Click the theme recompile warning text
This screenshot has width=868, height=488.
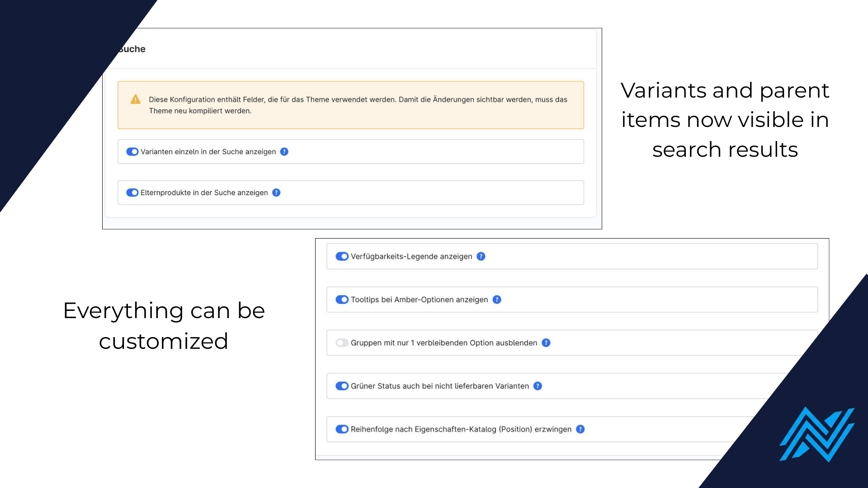tap(358, 105)
